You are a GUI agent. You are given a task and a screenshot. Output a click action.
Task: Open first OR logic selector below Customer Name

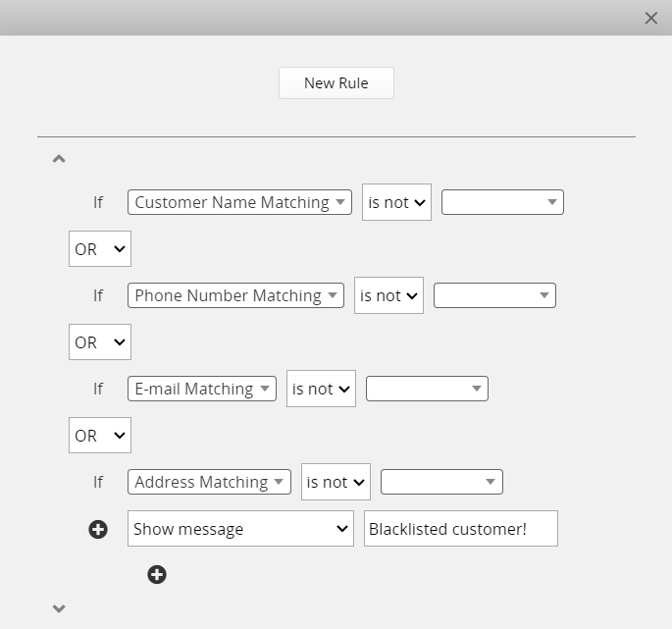coord(100,248)
